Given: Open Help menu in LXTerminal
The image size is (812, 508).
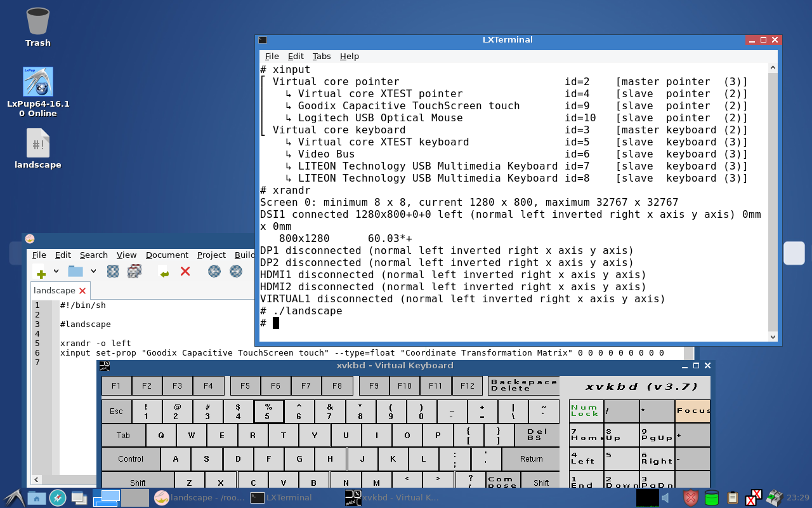Looking at the screenshot, I should click(x=350, y=56).
